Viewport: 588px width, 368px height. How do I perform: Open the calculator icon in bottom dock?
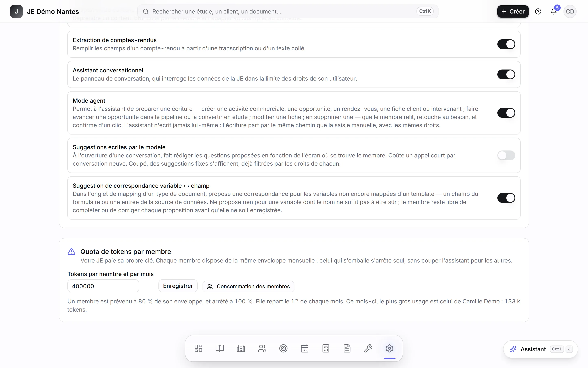(326, 348)
